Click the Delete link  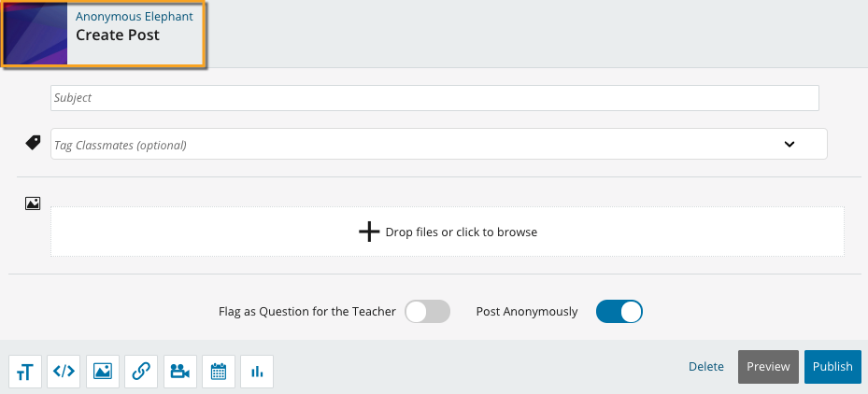pos(706,367)
